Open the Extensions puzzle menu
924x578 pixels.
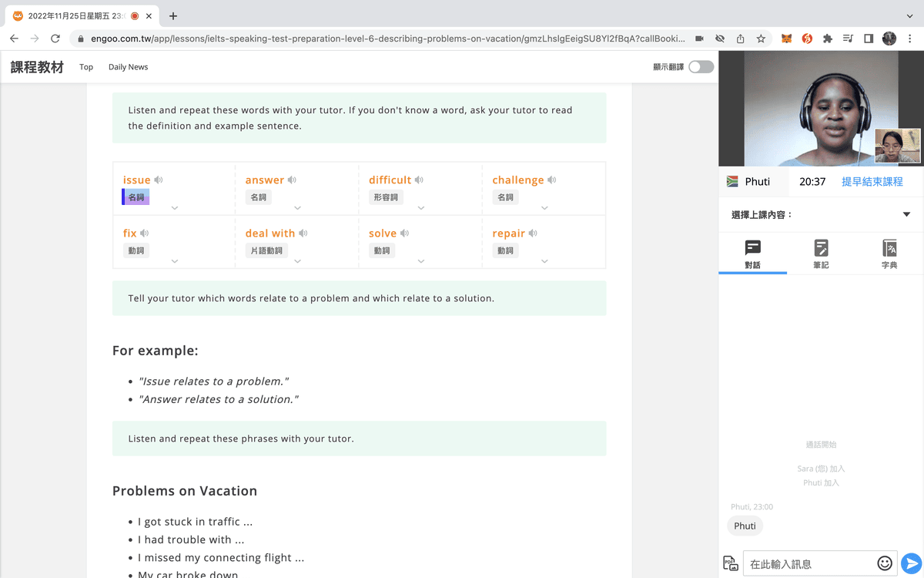point(828,39)
